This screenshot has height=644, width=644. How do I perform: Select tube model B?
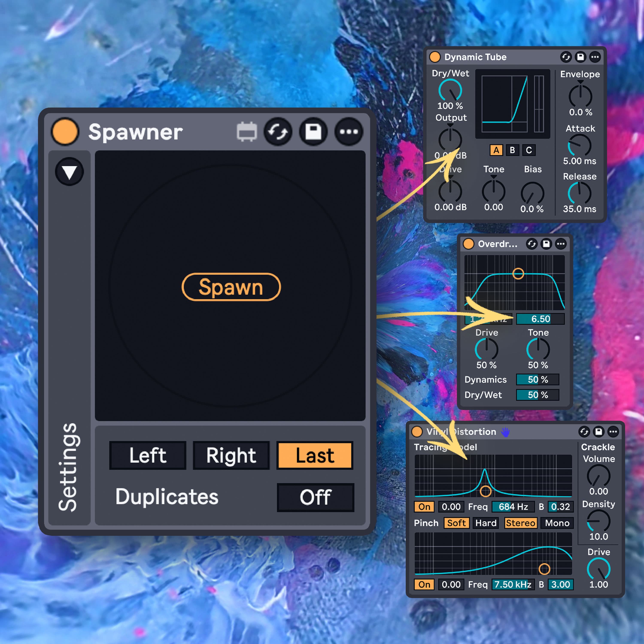(x=512, y=150)
